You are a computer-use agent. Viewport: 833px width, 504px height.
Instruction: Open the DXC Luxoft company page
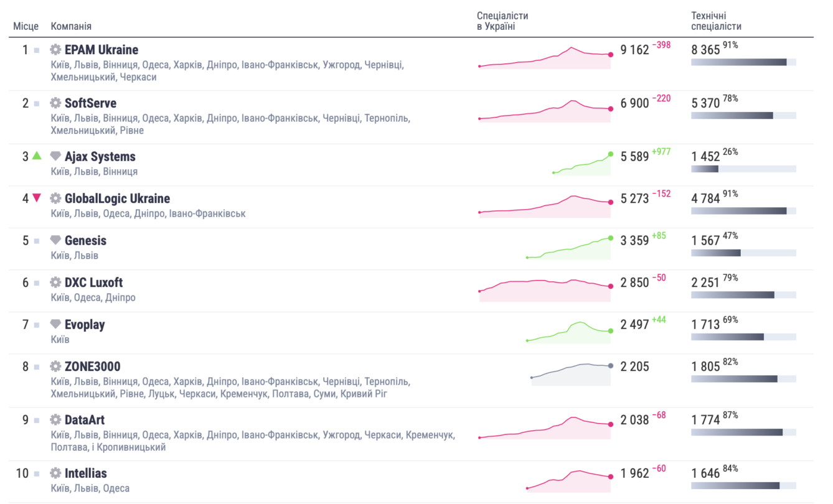pyautogui.click(x=93, y=282)
